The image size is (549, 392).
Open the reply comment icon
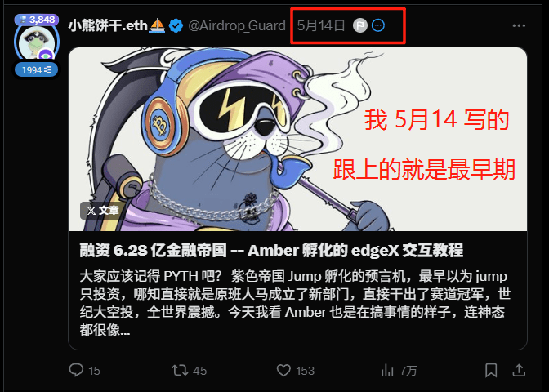[x=76, y=370]
